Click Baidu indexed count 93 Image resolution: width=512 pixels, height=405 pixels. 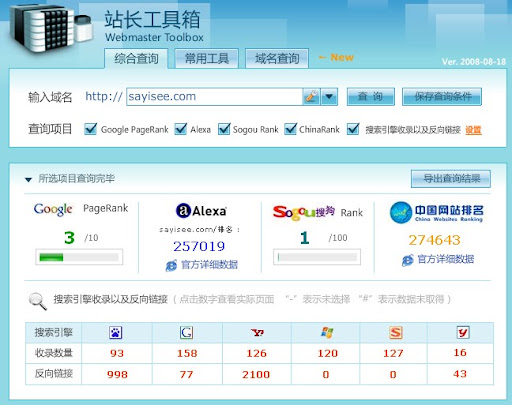117,353
